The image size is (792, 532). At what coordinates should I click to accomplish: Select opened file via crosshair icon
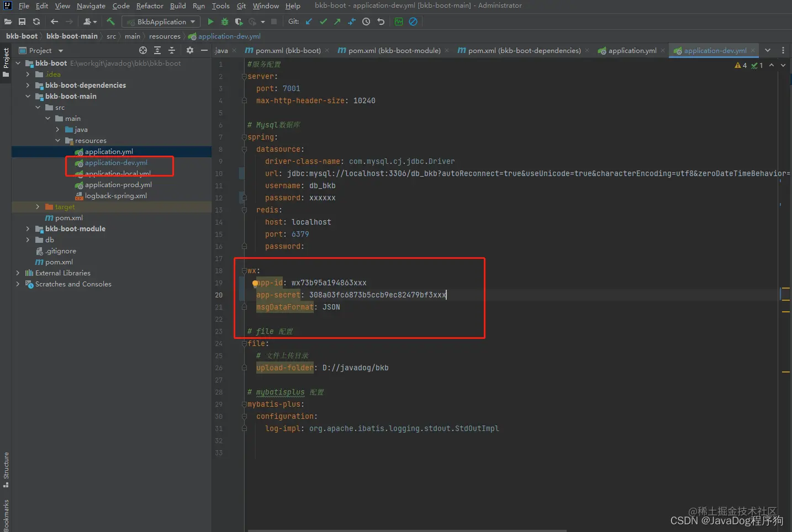tap(143, 50)
